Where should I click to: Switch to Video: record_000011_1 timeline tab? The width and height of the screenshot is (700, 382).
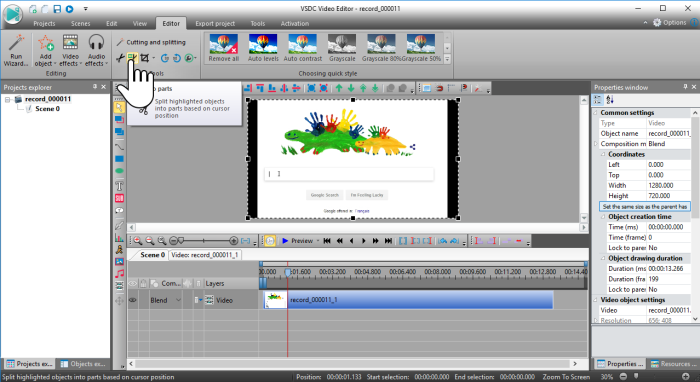tap(205, 255)
